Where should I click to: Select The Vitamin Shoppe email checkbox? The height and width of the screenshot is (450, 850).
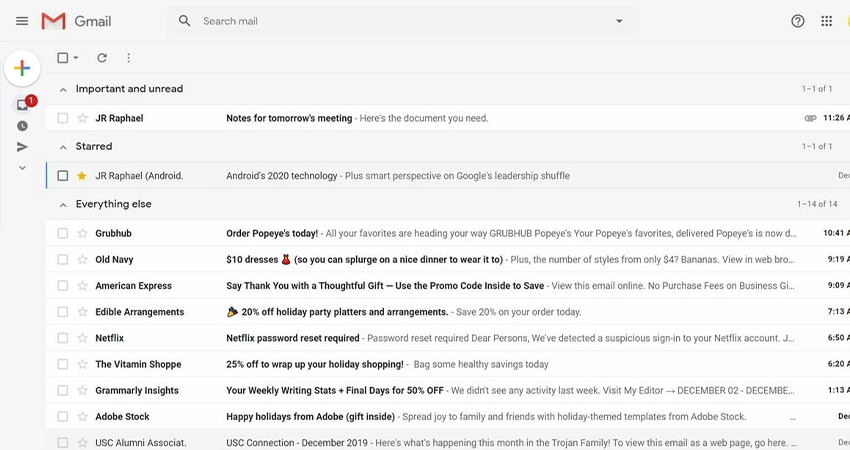tap(63, 364)
